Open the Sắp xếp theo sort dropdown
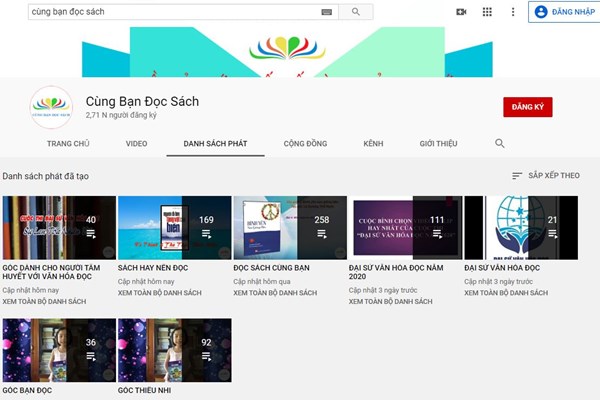Screen dimensions: 600x400 point(546,176)
